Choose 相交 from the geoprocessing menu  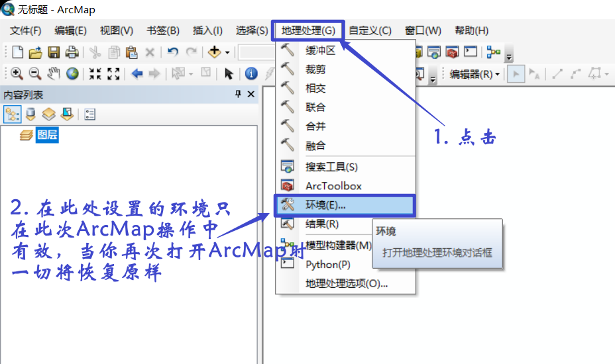point(345,88)
